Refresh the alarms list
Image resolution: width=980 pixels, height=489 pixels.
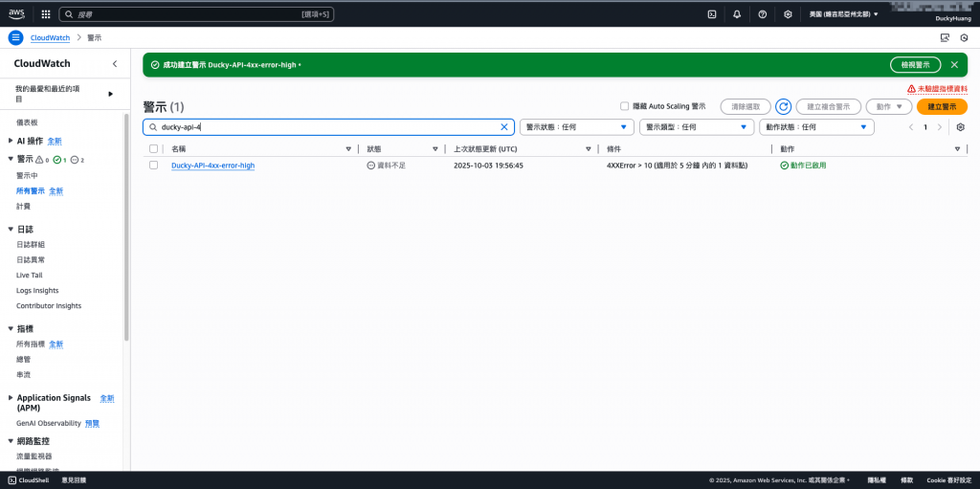click(783, 107)
